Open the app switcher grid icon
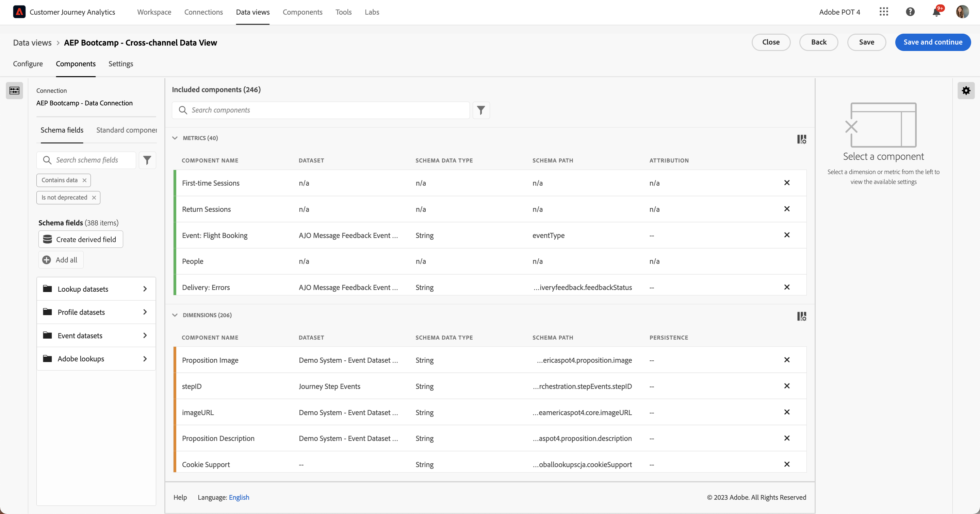980x514 pixels. [x=883, y=12]
